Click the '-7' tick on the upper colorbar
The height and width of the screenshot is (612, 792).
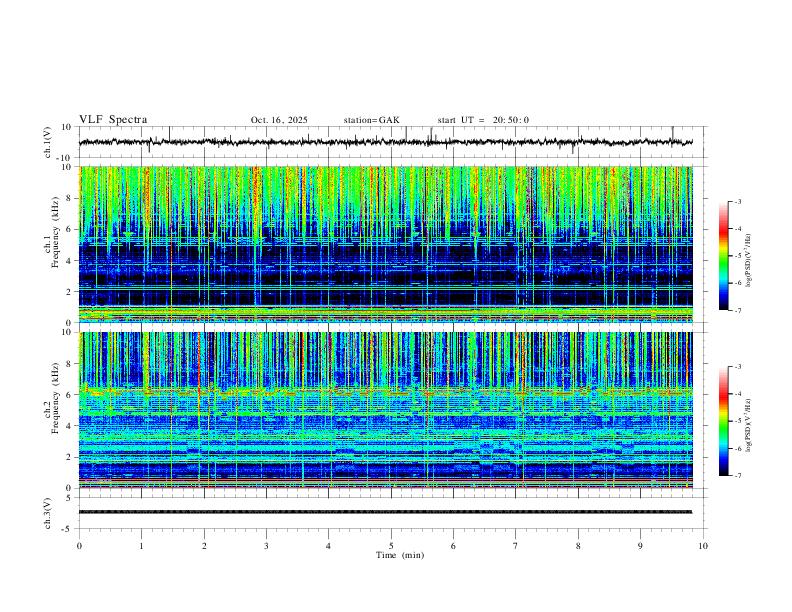(737, 311)
